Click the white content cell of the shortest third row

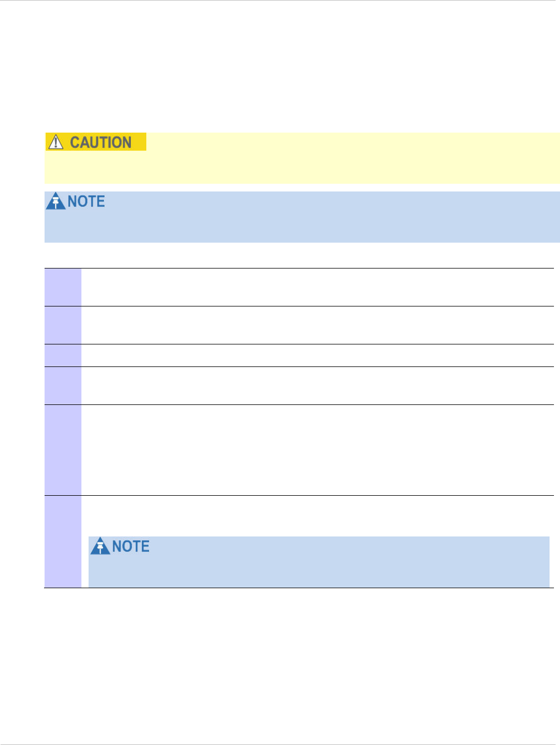coord(317,355)
